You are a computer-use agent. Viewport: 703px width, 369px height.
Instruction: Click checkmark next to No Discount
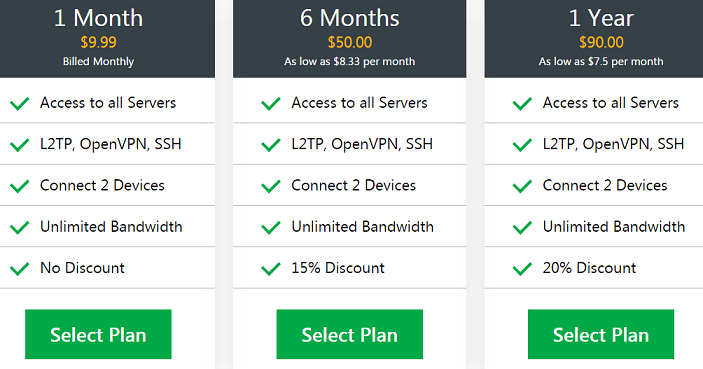pos(20,269)
